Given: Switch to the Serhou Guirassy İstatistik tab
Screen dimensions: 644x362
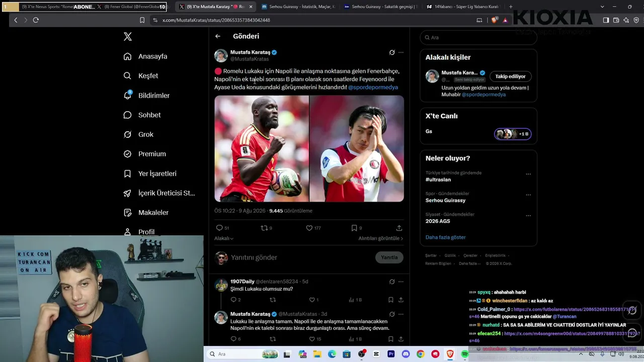Looking at the screenshot, I should coord(298,7).
